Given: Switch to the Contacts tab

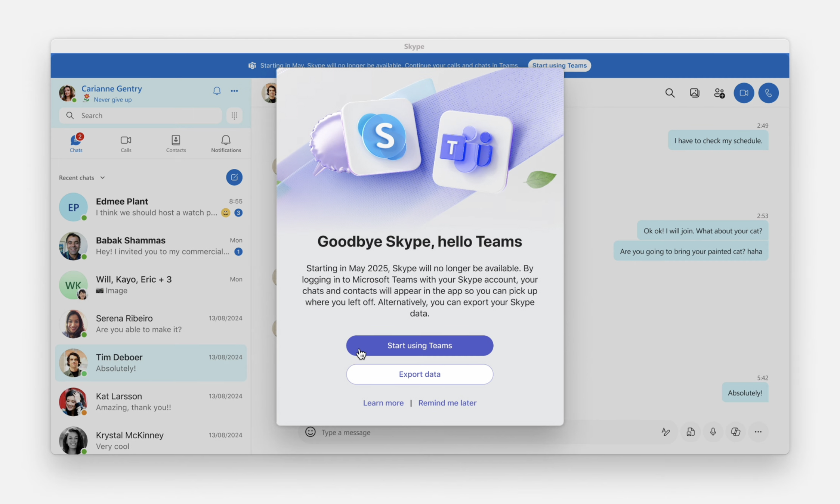Looking at the screenshot, I should [176, 143].
